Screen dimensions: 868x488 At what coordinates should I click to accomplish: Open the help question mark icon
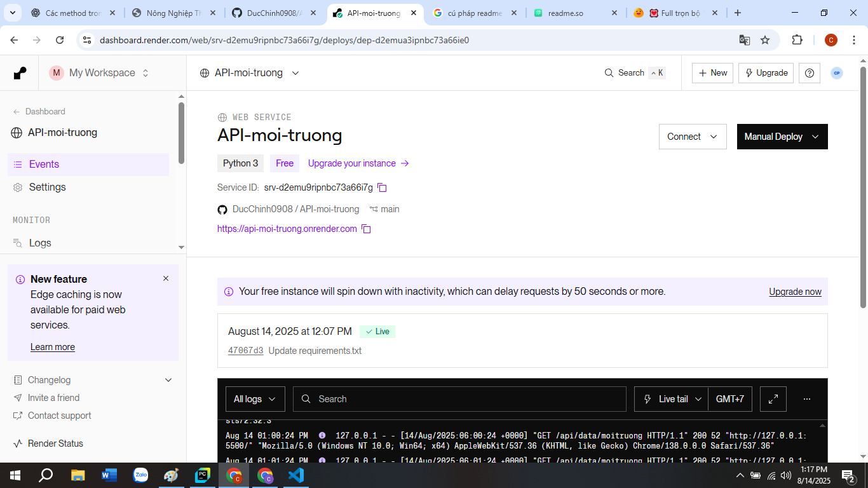click(x=810, y=73)
